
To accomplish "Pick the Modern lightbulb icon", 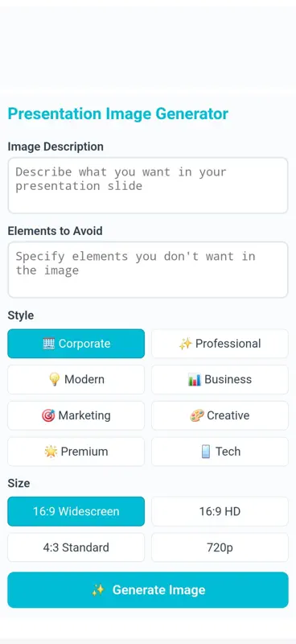I will pos(54,379).
